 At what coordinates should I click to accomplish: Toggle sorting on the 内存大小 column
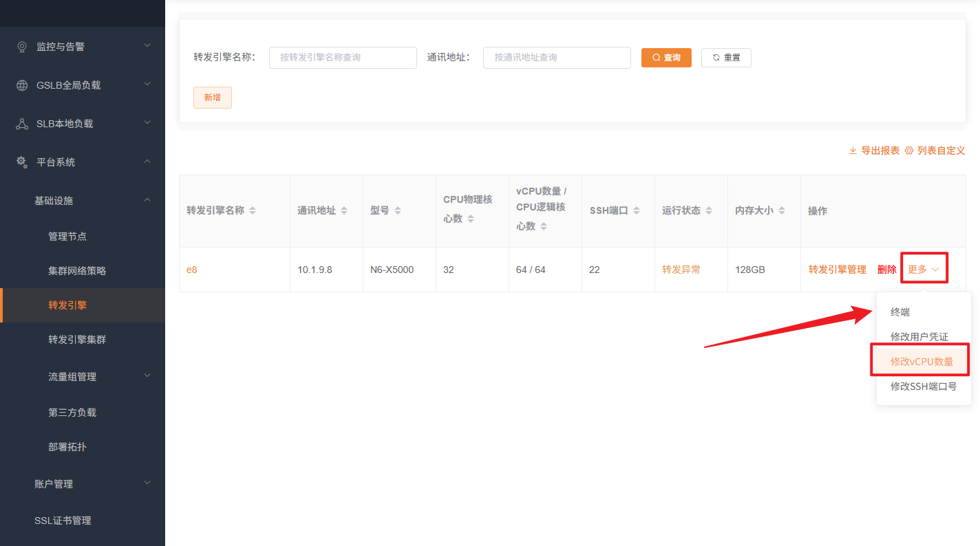click(x=781, y=210)
